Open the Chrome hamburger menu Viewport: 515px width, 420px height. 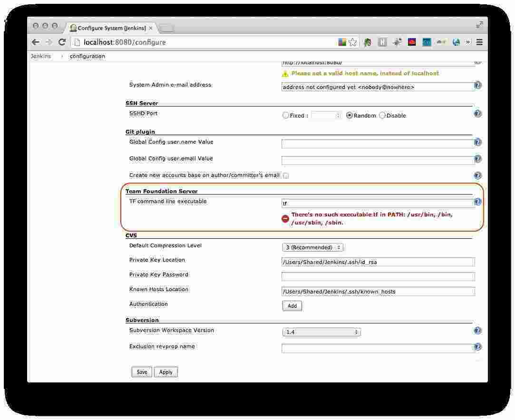click(x=479, y=42)
